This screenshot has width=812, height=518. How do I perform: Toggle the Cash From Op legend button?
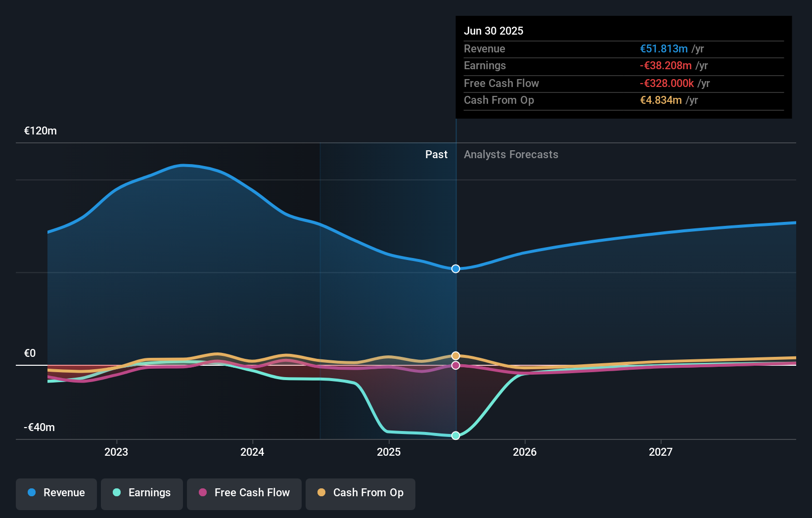pos(361,494)
